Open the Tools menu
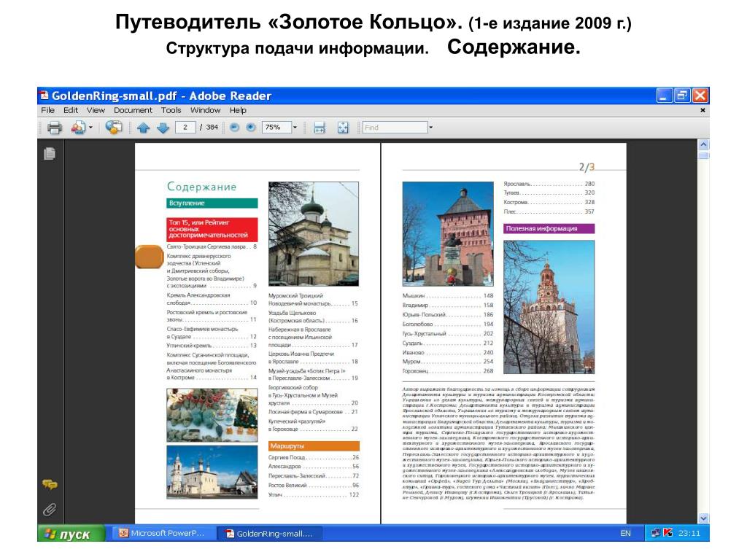747x560 pixels. click(171, 110)
